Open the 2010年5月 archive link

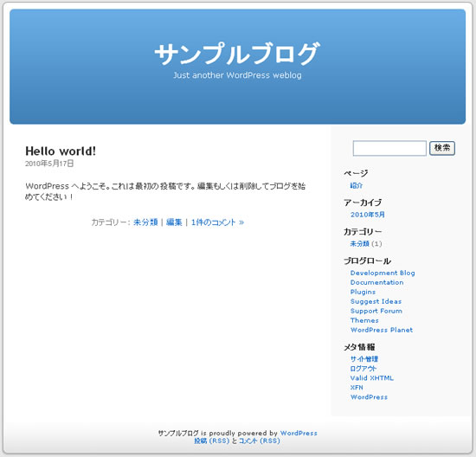click(368, 215)
